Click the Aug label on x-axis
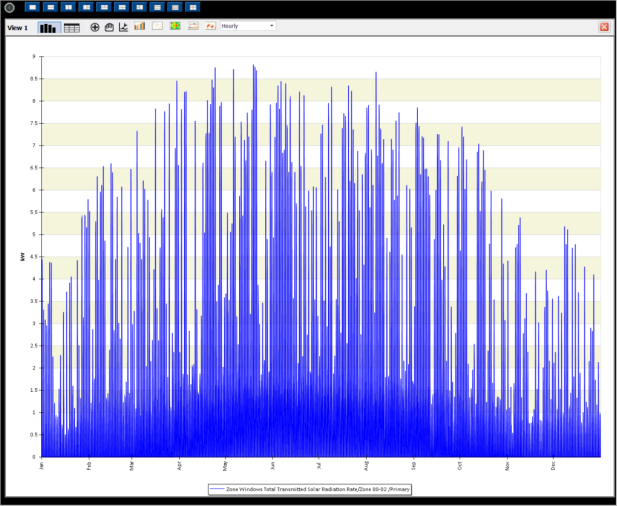This screenshot has height=506, width=617. tap(366, 466)
